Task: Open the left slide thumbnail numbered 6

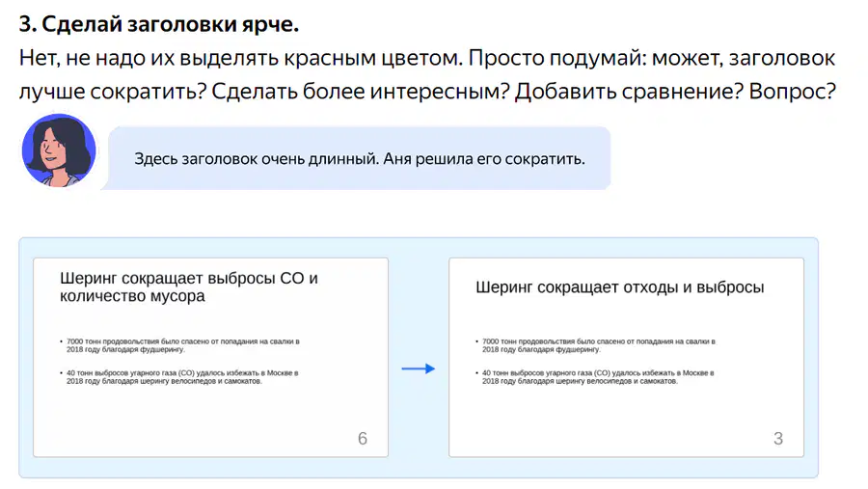Action: (211, 357)
